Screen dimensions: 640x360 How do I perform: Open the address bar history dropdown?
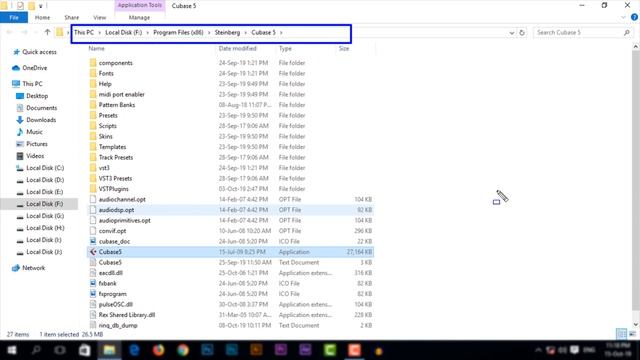pyautogui.click(x=512, y=33)
